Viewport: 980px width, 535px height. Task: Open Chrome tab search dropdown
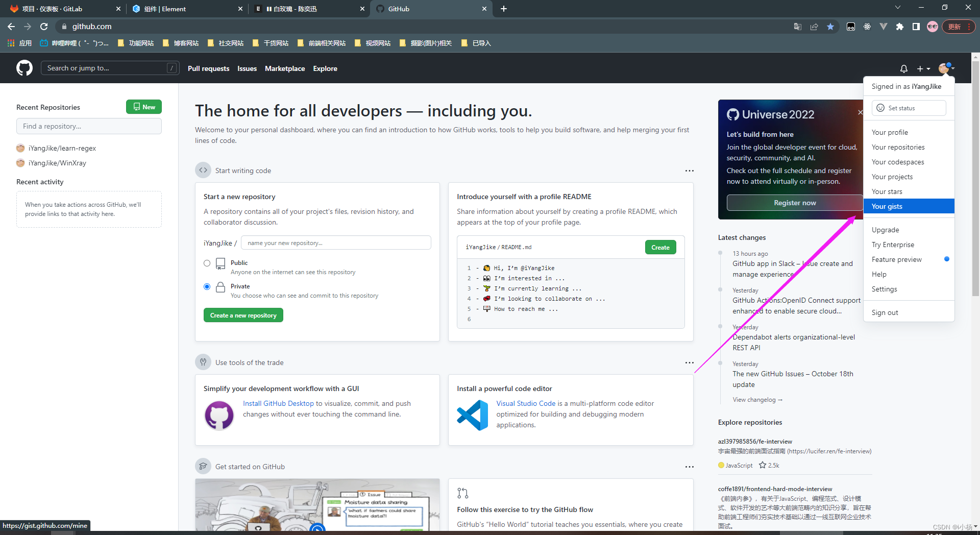[898, 8]
